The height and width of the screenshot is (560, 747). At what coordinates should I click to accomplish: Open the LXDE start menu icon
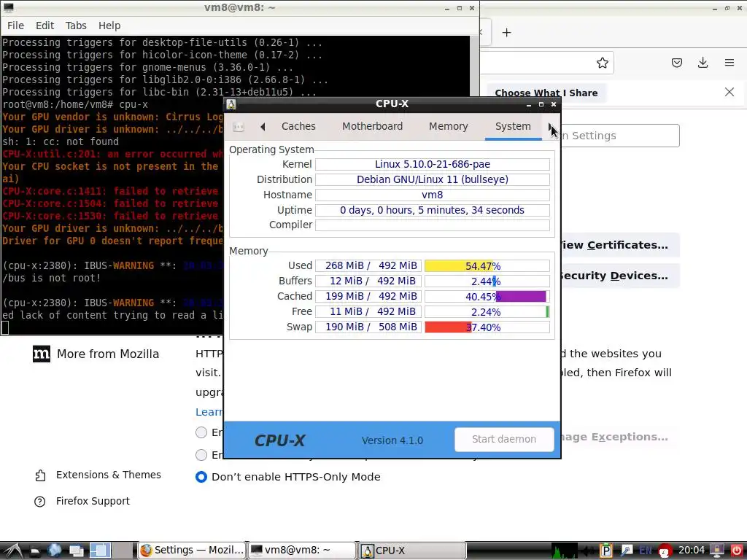tap(13, 551)
